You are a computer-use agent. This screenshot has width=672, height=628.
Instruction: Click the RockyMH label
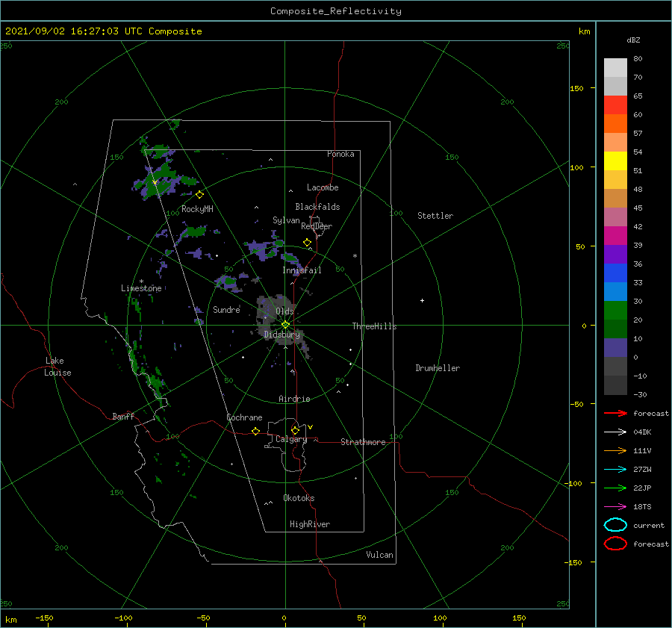coord(197,209)
